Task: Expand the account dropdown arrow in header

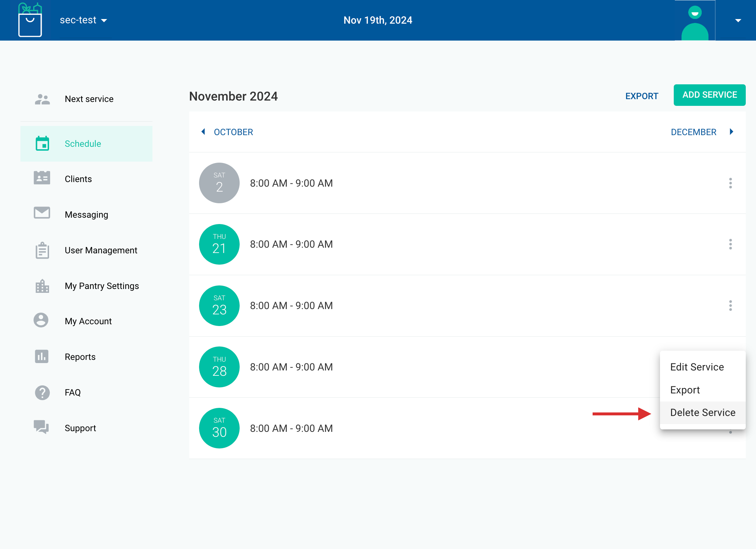Action: pos(738,20)
